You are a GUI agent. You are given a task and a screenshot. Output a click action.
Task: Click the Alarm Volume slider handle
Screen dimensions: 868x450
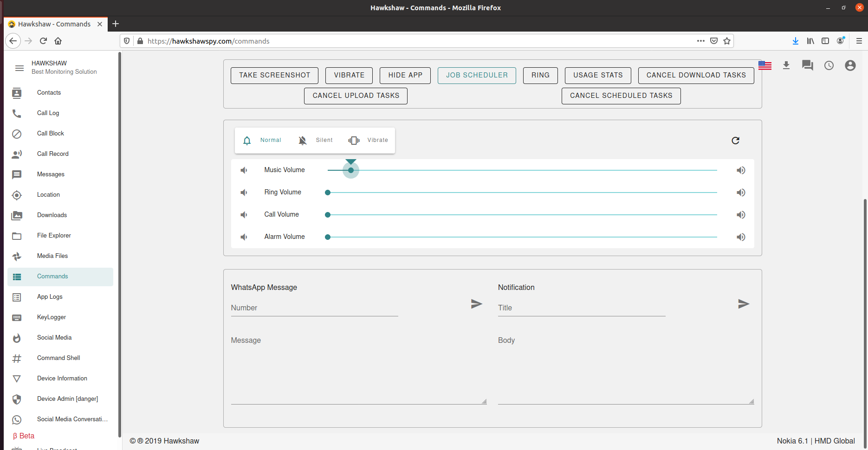coord(328,237)
